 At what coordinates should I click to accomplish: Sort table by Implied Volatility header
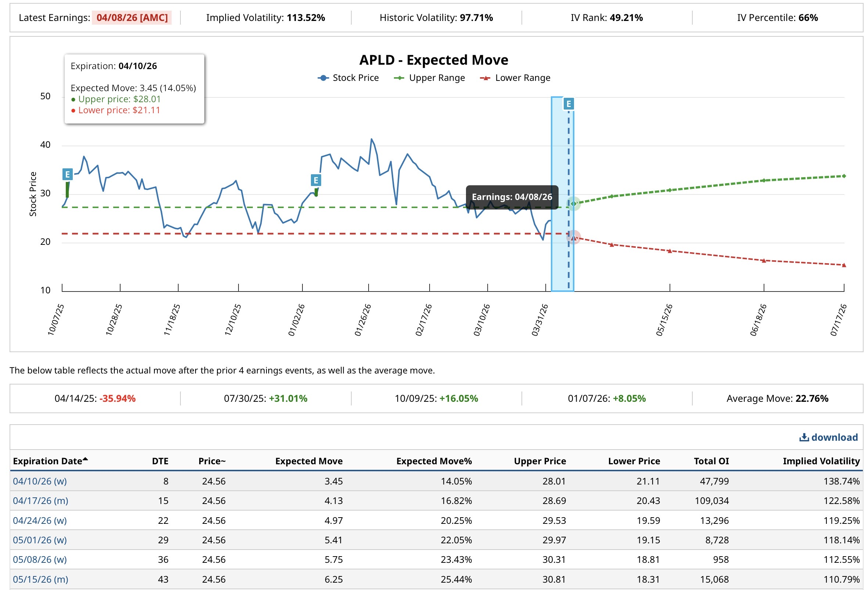coord(821,461)
